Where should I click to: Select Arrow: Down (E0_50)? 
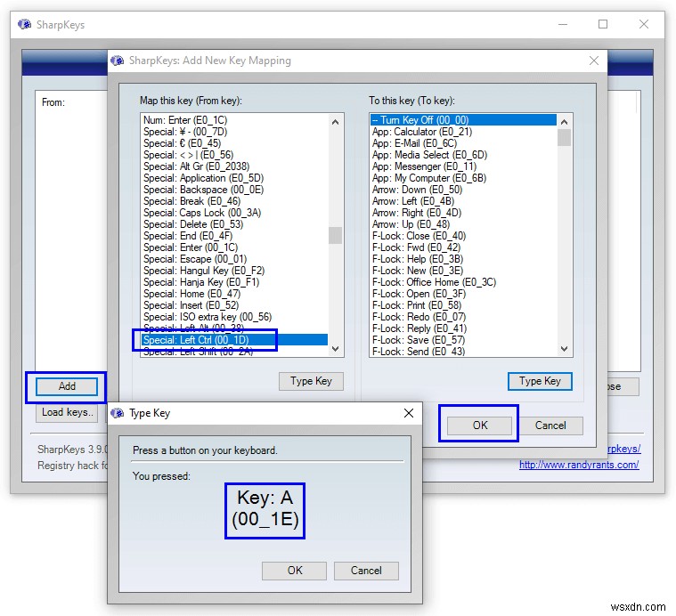[x=463, y=190]
